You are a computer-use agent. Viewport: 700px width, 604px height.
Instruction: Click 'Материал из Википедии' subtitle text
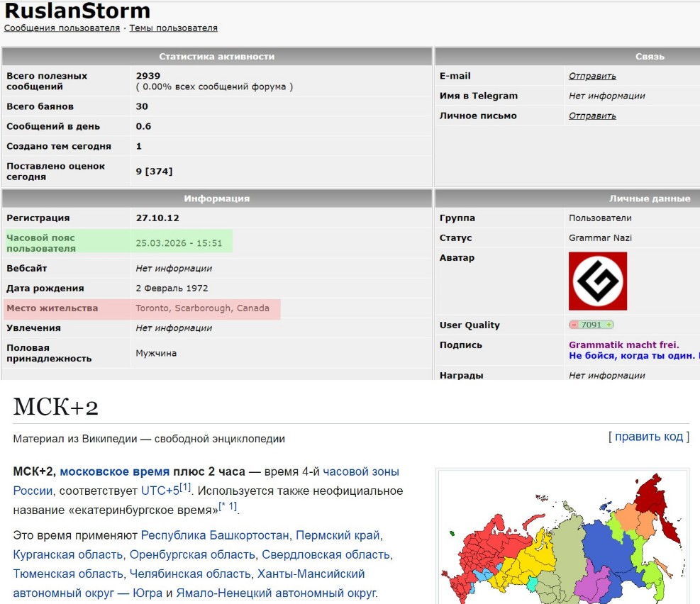(x=75, y=439)
